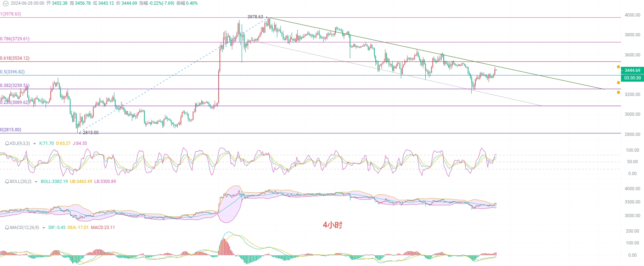This screenshot has height=266, width=644.
Task: Click the J:84.55 value in the KDJ legend
Action: pyautogui.click(x=80, y=143)
